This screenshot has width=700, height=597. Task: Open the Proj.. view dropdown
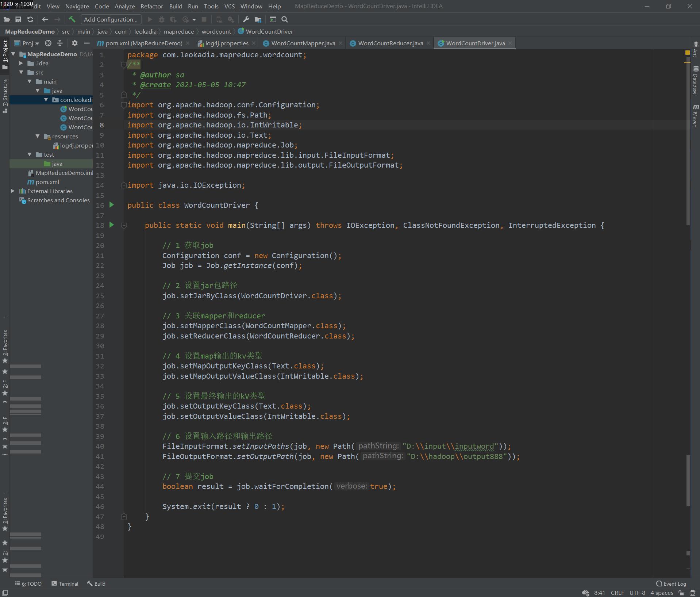(27, 43)
